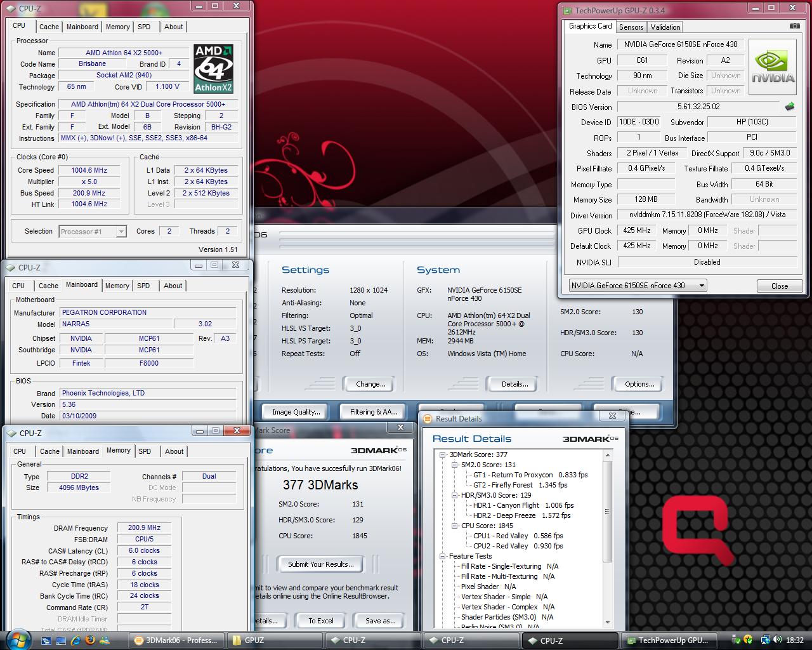Select CPU tab in the bottom Memory CPU-Z window

[20, 451]
